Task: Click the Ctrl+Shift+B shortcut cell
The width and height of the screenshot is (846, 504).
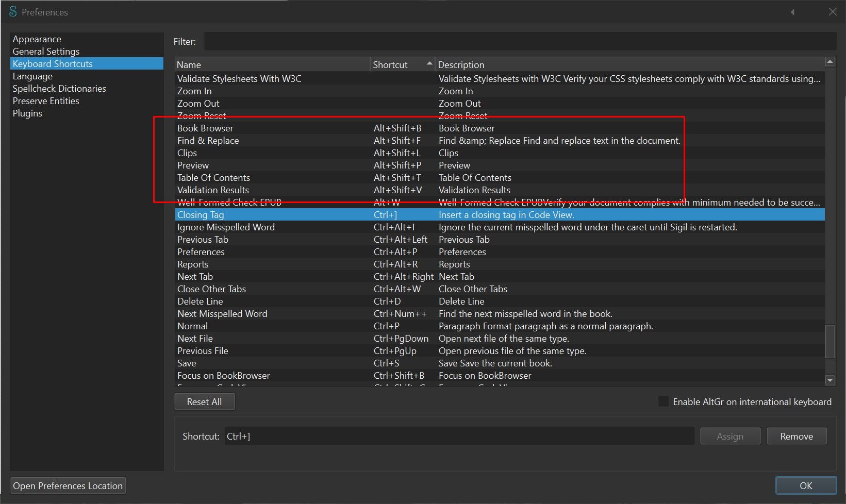Action: point(399,376)
